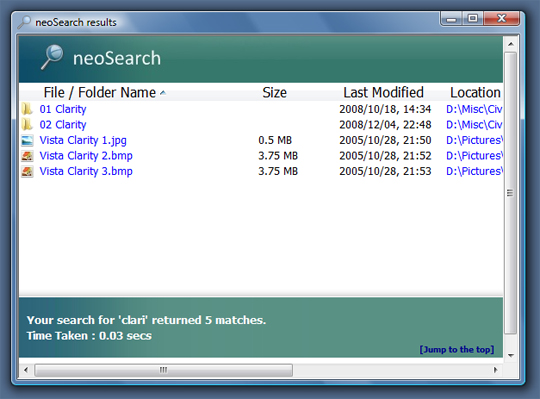Click the JPG image icon for Vista Clarity 1
540x399 pixels.
click(27, 140)
